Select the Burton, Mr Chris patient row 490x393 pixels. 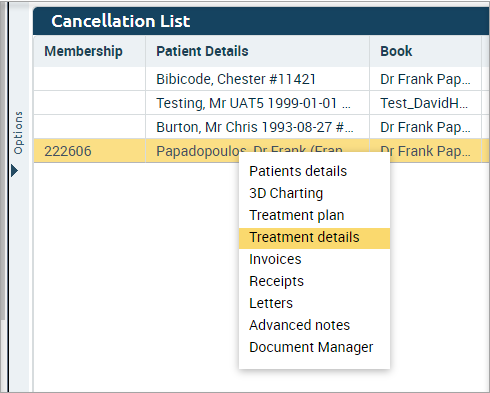coord(261,127)
